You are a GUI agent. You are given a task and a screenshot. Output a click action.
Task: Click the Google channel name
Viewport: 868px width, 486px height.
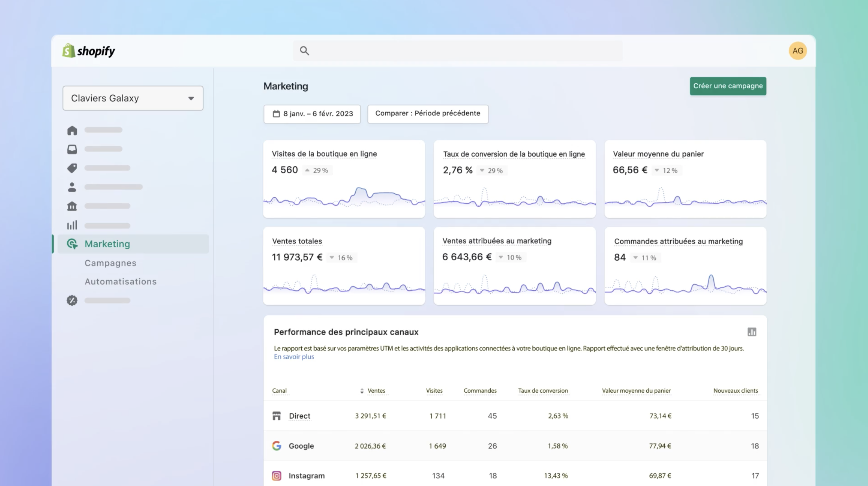[x=301, y=446]
